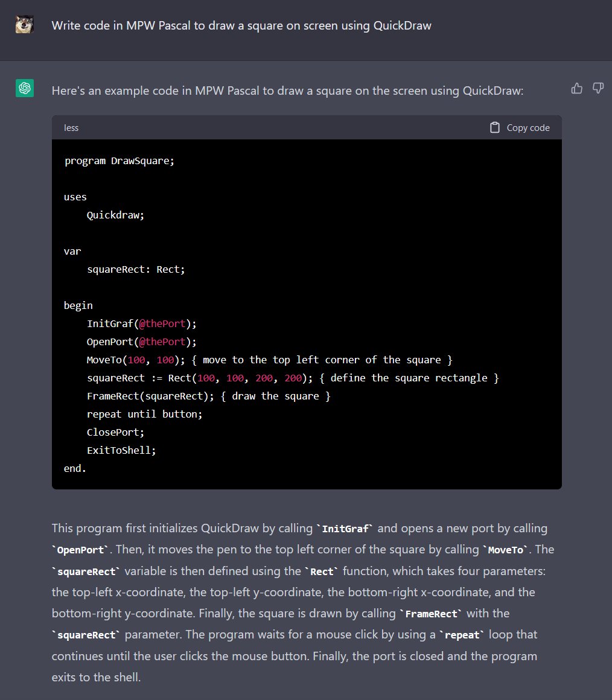Click the Copy code button
Viewport: 612px width, 700px height.
point(520,128)
